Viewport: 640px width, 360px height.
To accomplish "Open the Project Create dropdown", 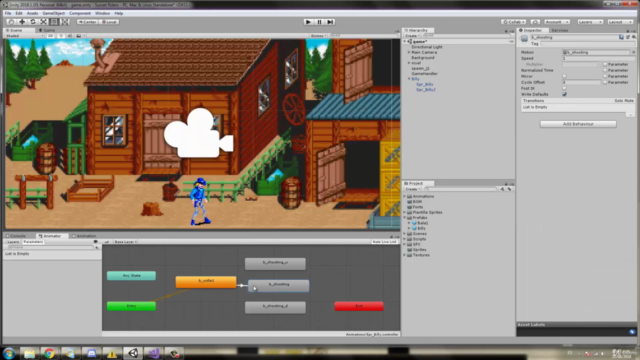I will tap(413, 189).
